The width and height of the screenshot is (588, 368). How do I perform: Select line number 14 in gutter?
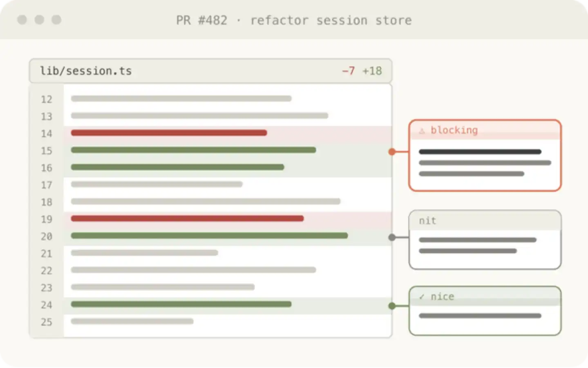tap(47, 134)
